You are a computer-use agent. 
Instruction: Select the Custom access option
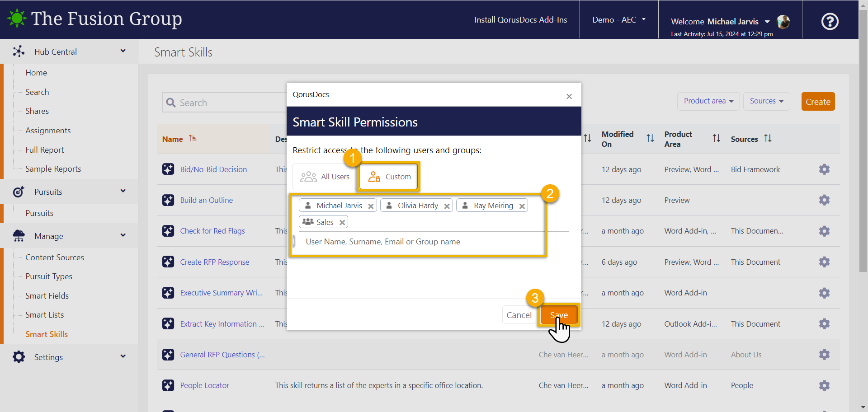click(x=389, y=177)
